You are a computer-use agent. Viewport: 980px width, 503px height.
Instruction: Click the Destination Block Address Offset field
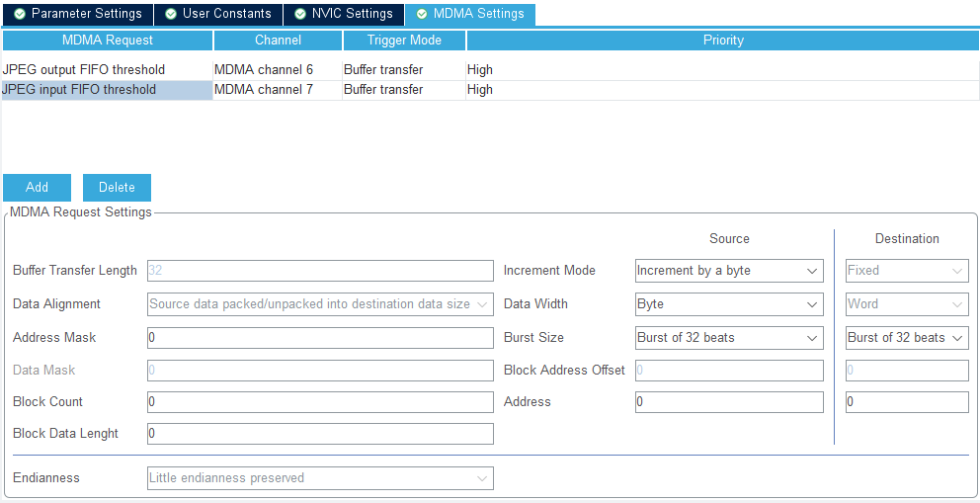[907, 371]
